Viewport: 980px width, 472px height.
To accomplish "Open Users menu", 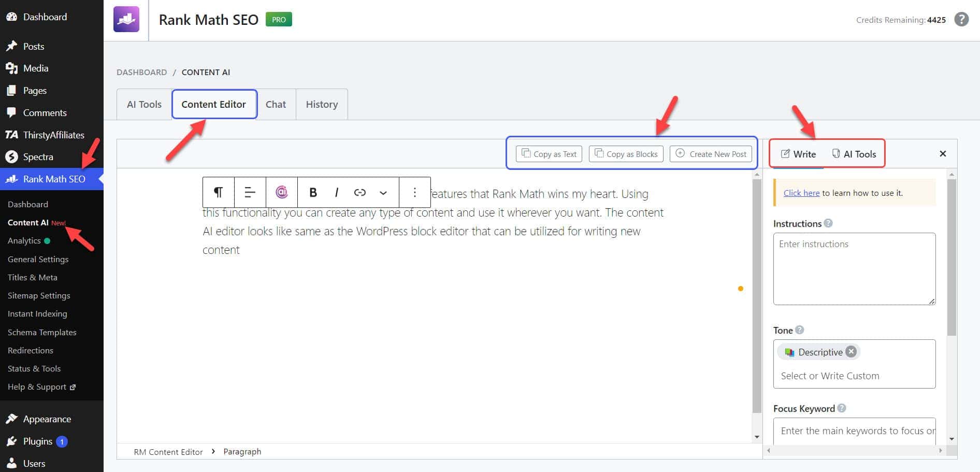I will (34, 463).
